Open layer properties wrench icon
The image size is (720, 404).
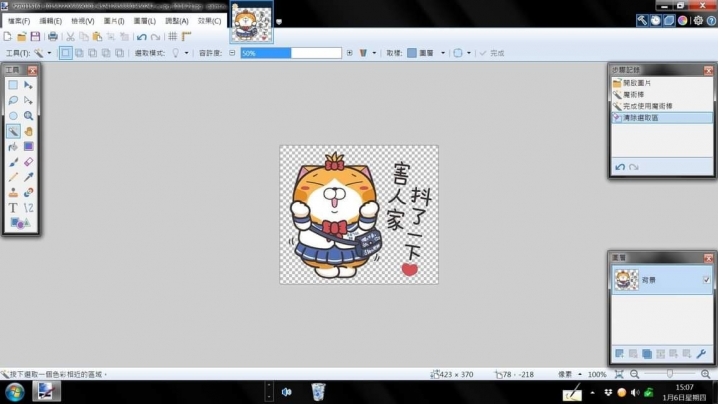pyautogui.click(x=701, y=354)
